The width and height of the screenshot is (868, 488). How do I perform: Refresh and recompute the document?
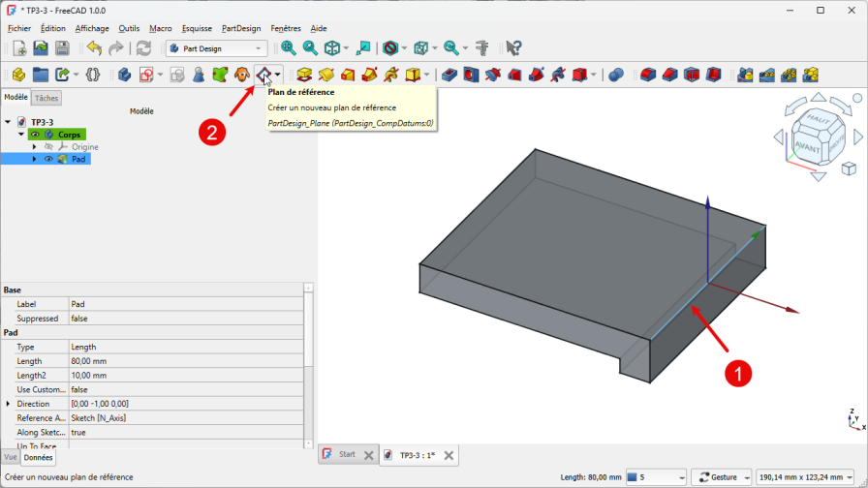pyautogui.click(x=144, y=48)
